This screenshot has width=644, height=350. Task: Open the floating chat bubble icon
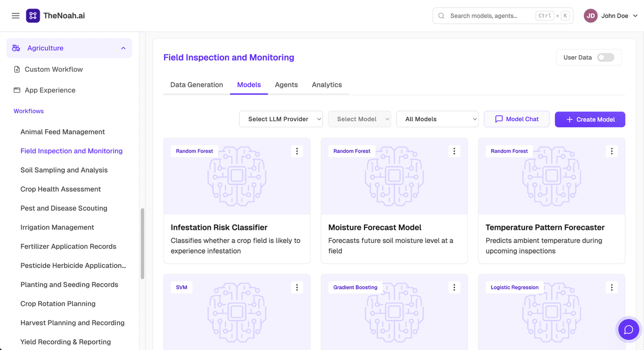[x=628, y=330]
